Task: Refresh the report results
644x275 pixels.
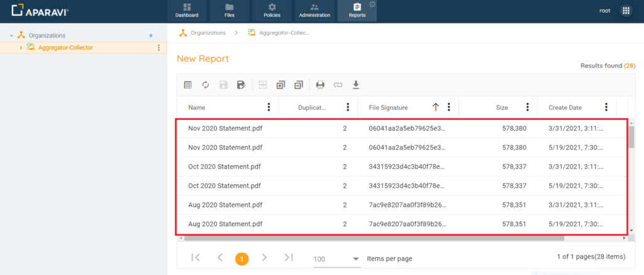Action: click(205, 85)
